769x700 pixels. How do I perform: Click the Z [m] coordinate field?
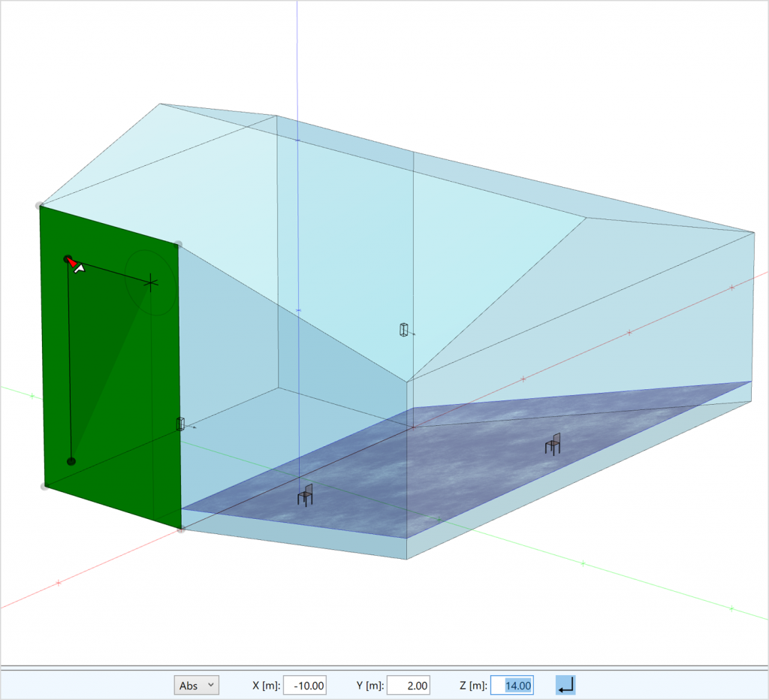tap(512, 685)
